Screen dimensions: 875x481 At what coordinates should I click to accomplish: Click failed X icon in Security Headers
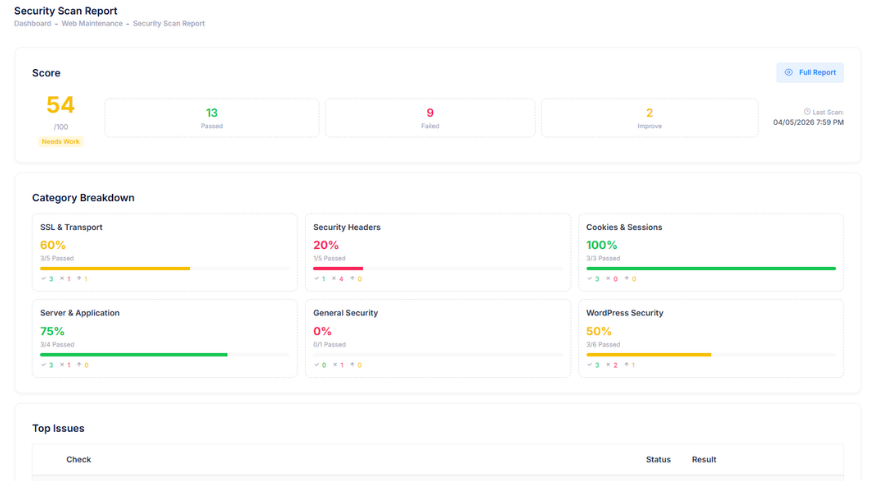[x=334, y=278]
